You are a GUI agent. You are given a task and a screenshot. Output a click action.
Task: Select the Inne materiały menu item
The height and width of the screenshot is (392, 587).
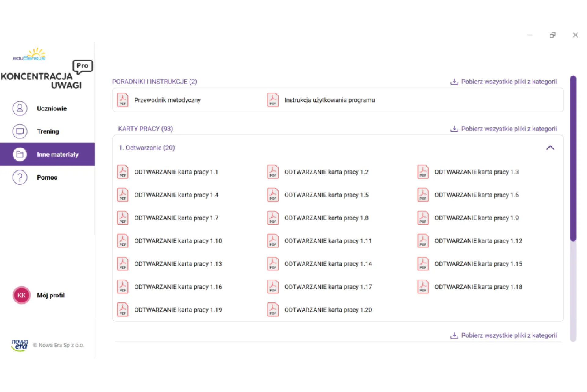(57, 155)
